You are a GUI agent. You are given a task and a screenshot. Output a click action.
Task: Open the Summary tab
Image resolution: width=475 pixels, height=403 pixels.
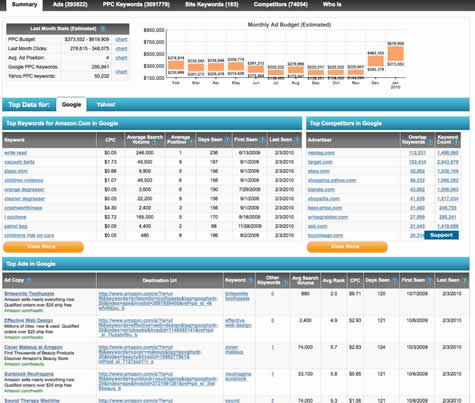(24, 5)
